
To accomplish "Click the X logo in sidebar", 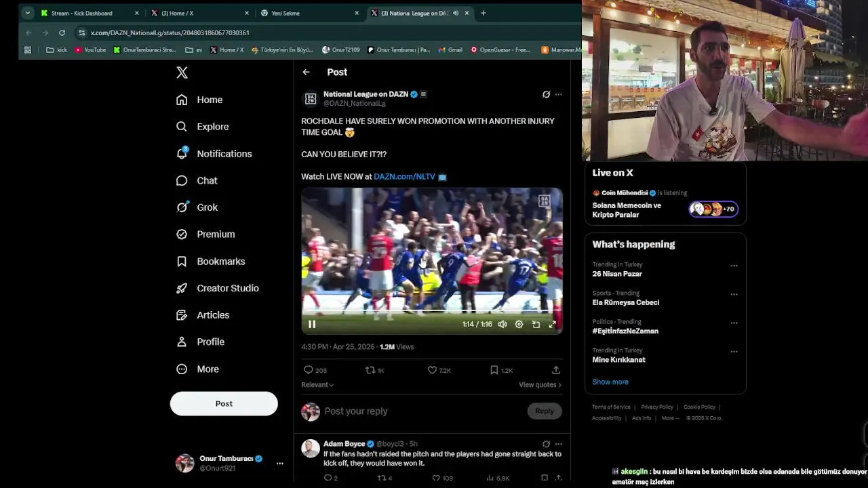I will click(182, 73).
